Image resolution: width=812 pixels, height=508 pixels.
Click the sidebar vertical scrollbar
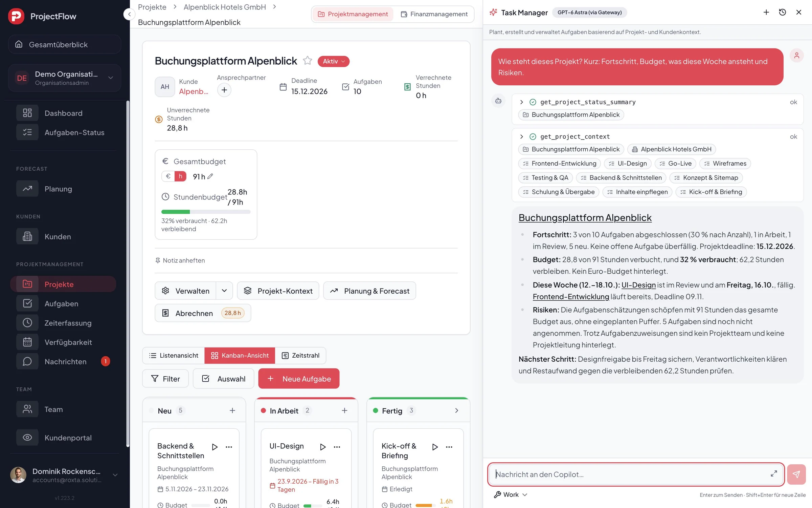click(x=128, y=274)
